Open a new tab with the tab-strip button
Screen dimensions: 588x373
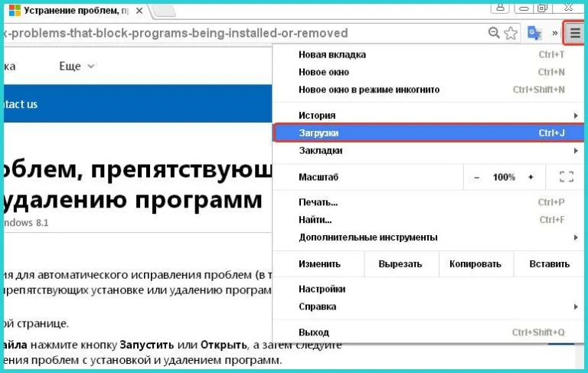163,11
